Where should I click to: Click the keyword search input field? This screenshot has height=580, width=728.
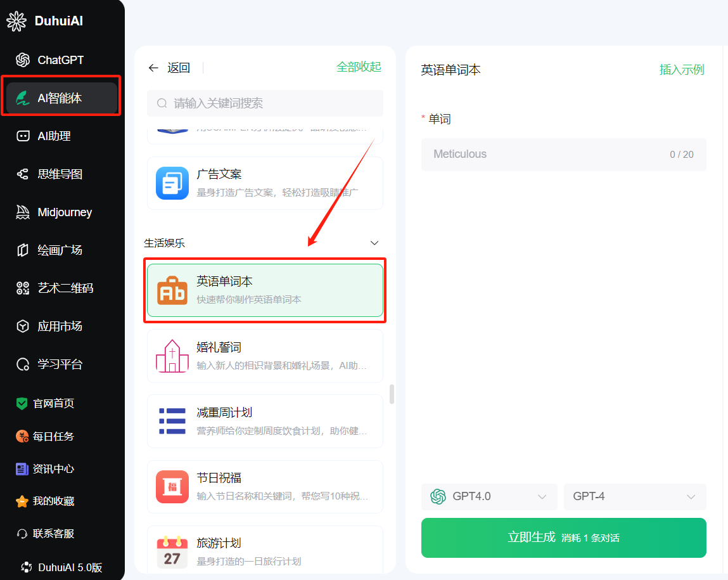point(265,103)
